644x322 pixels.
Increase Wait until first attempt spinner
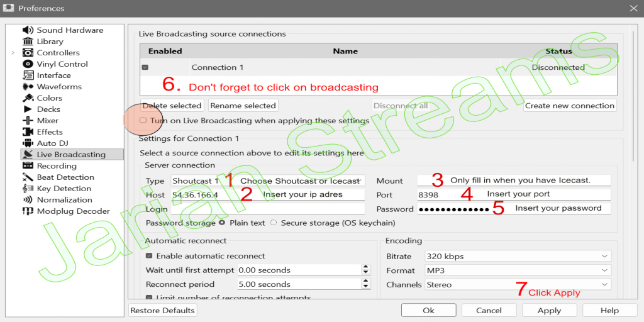(x=366, y=267)
